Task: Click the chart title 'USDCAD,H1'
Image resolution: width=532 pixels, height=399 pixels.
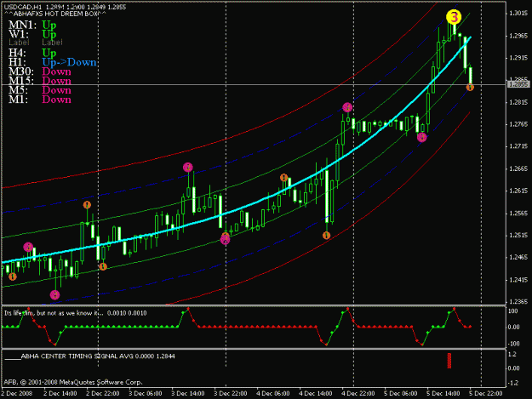Action: 24,7
